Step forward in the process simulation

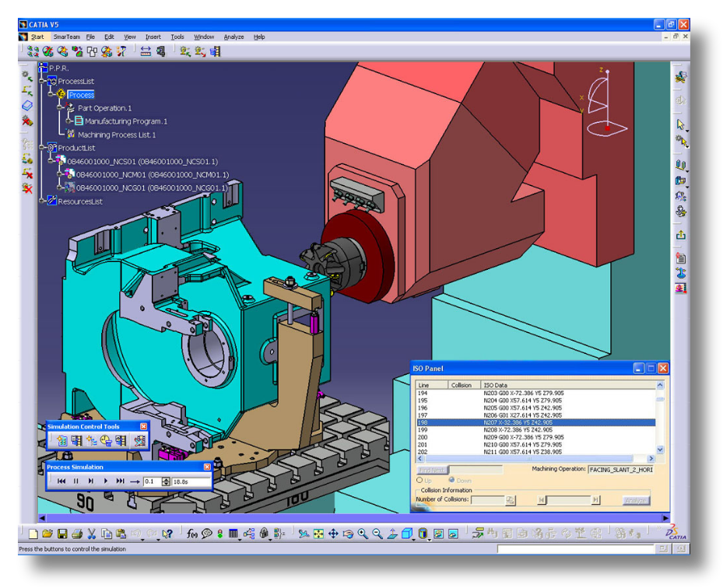tap(91, 481)
